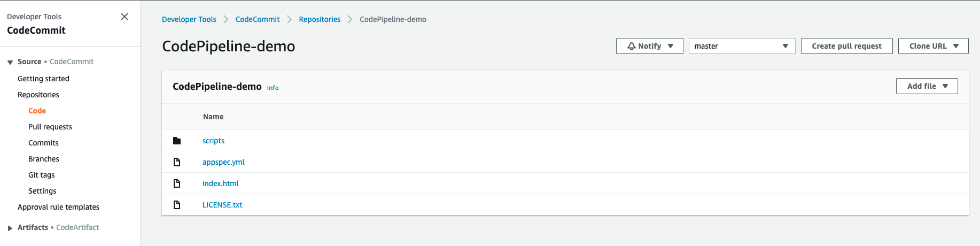
Task: Select Branches in the sidebar
Action: pos(44,159)
